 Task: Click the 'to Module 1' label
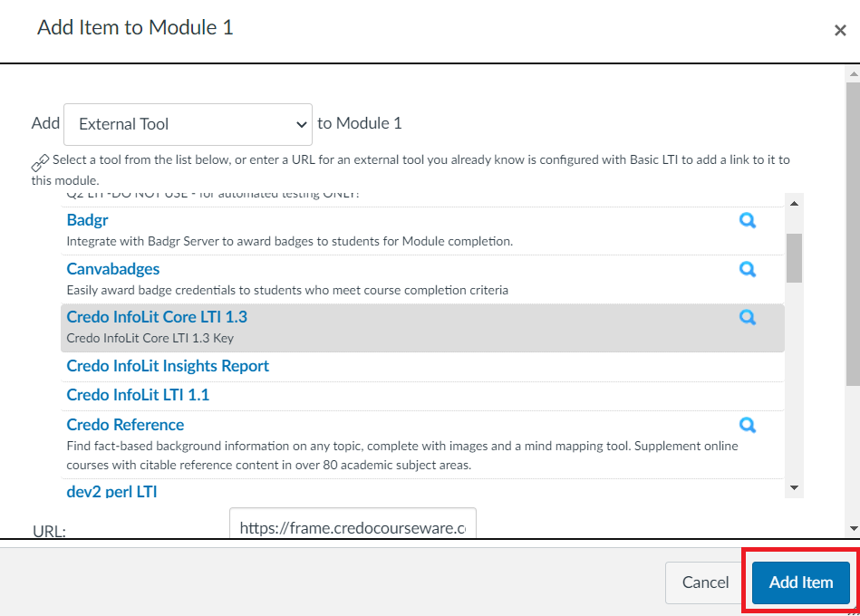point(360,123)
